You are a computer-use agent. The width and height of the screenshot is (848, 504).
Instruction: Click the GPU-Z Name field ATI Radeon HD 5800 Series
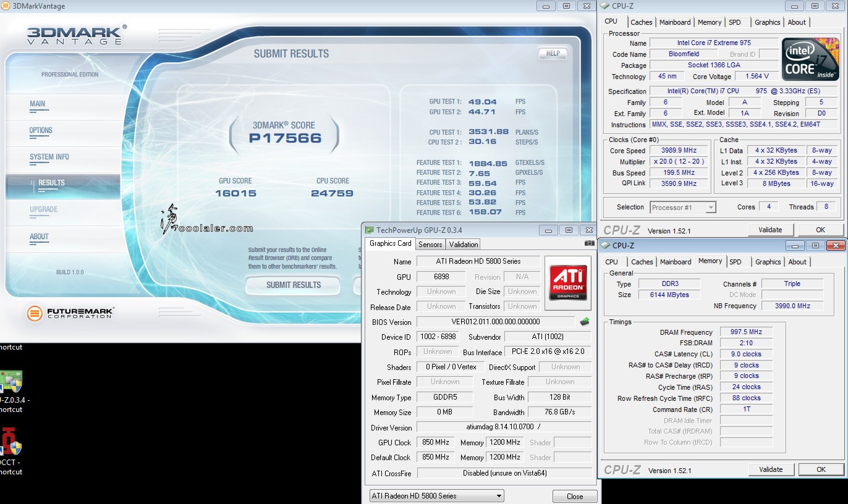click(x=478, y=261)
